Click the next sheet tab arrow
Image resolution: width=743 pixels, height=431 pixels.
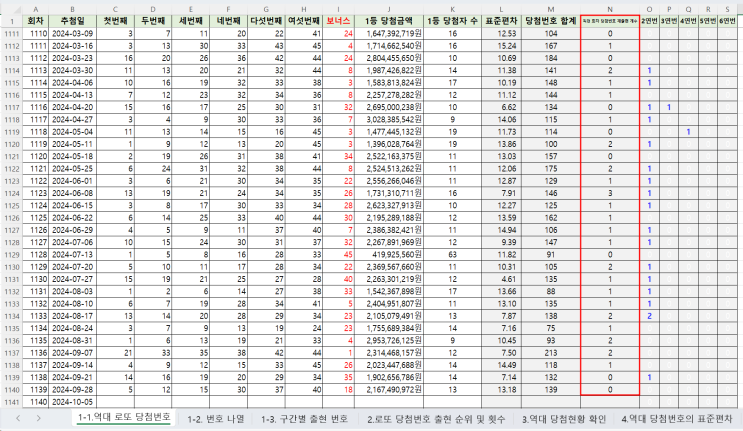(x=38, y=418)
